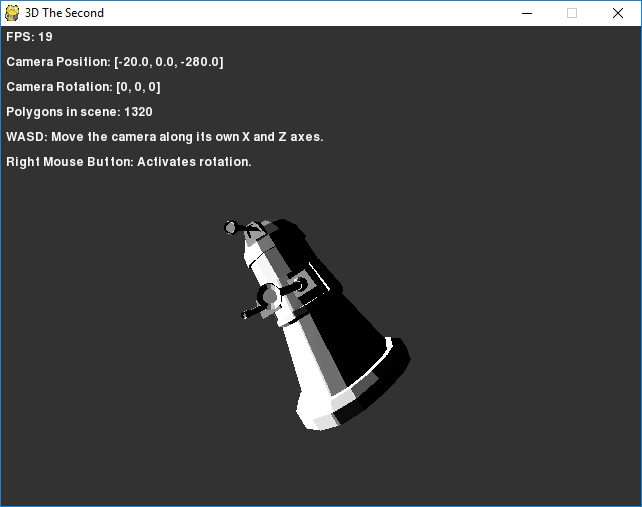Image resolution: width=642 pixels, height=507 pixels.
Task: Click the "Right Mouse Button: Activates rotation." text
Action: [129, 162]
